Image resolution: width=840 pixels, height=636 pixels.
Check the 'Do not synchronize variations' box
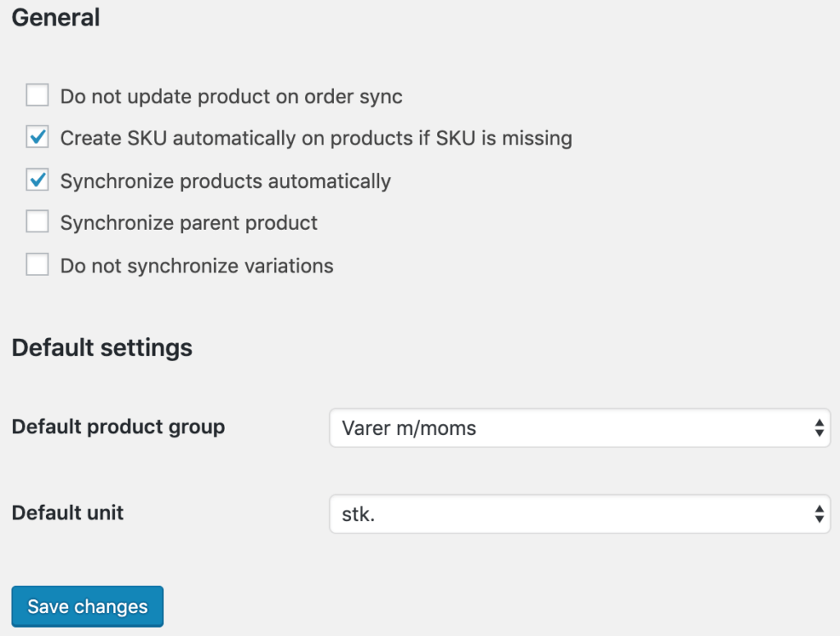38,265
